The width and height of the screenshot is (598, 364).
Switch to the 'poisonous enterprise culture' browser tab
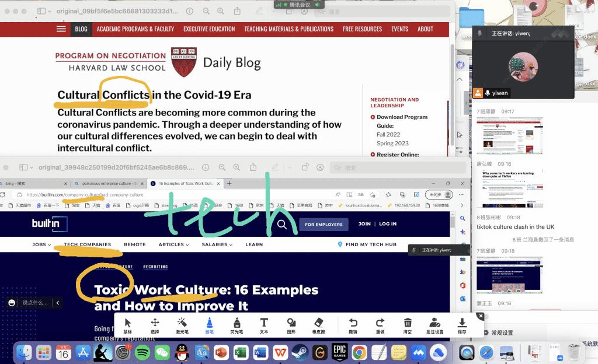click(109, 184)
